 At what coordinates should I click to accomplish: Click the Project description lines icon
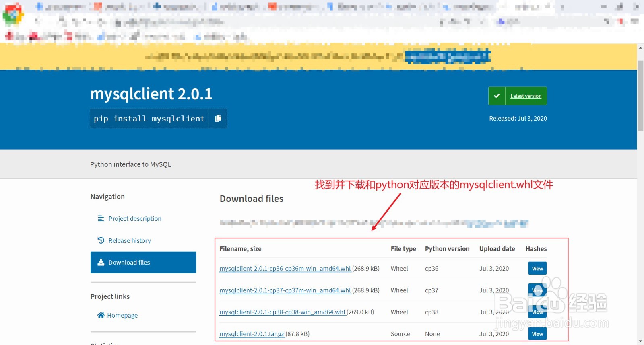point(101,218)
